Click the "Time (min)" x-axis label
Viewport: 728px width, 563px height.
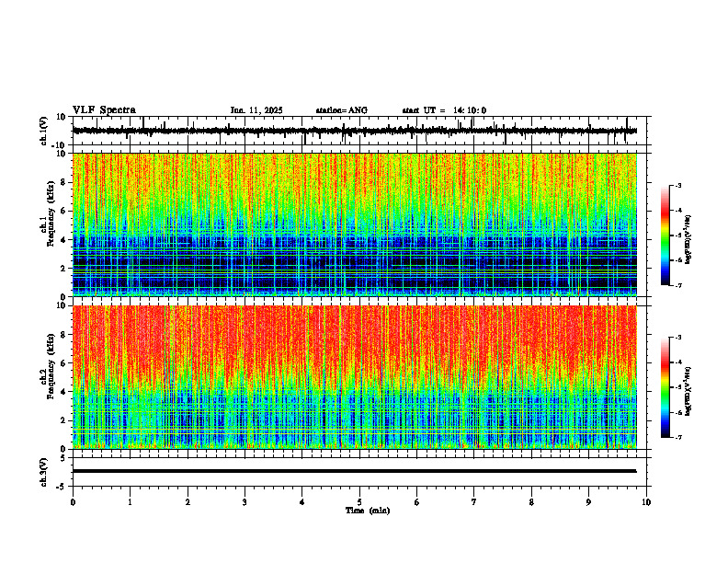pos(368,511)
